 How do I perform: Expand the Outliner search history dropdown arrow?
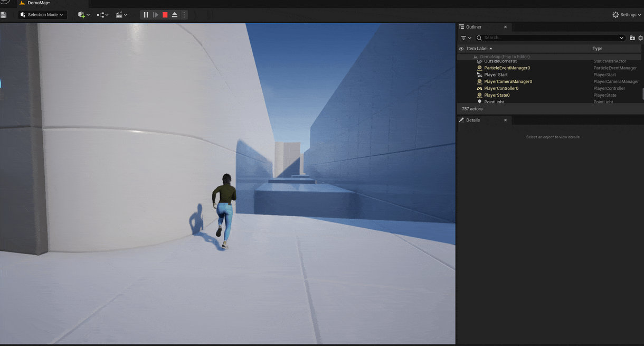point(622,38)
